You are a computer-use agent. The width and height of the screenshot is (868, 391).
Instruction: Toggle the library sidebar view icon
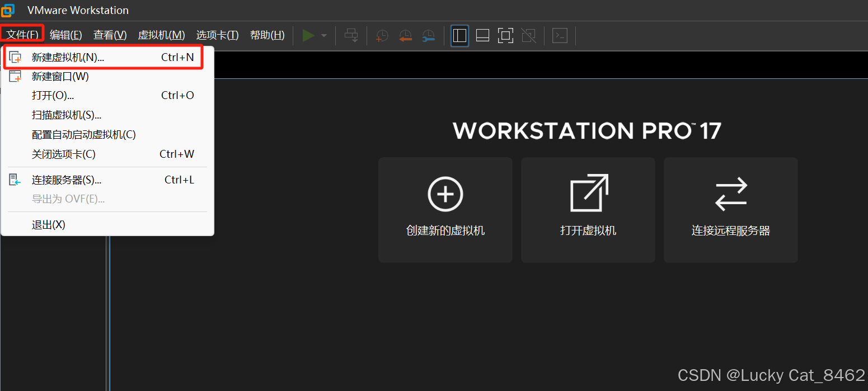coord(459,36)
